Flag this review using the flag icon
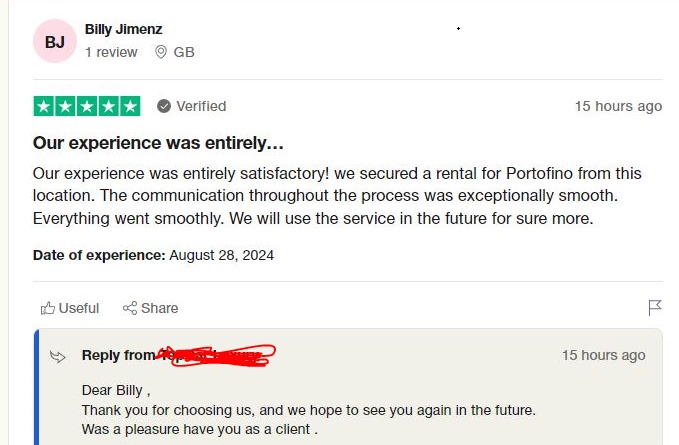This screenshot has height=445, width=679. coord(655,308)
